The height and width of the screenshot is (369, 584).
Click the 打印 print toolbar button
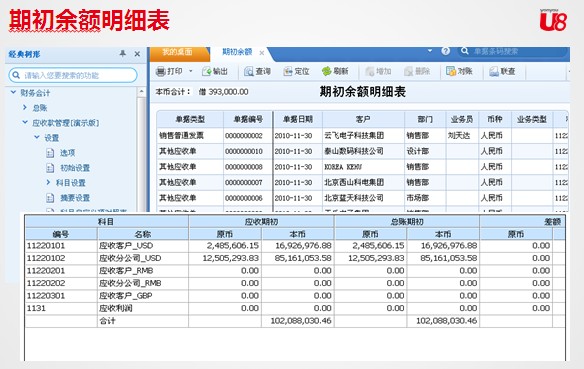pos(169,71)
